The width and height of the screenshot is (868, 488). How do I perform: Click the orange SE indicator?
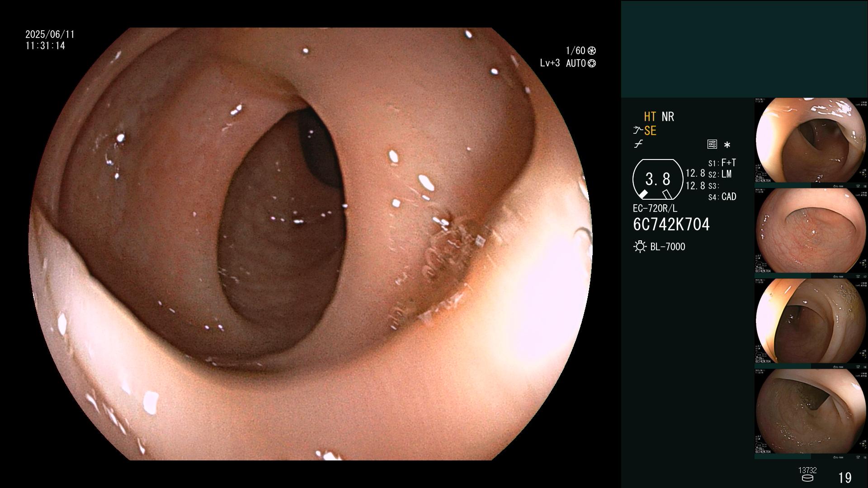tap(650, 131)
